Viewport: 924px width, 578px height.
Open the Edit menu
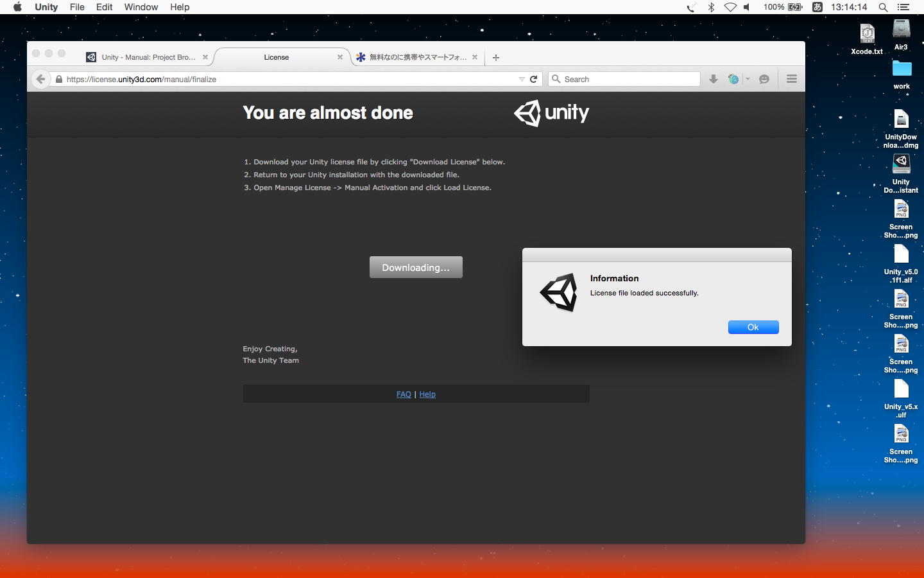pos(104,7)
